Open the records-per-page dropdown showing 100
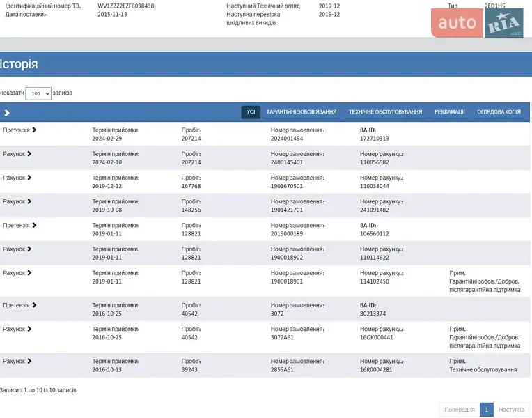Screen dimensions: 532x418 [38, 93]
